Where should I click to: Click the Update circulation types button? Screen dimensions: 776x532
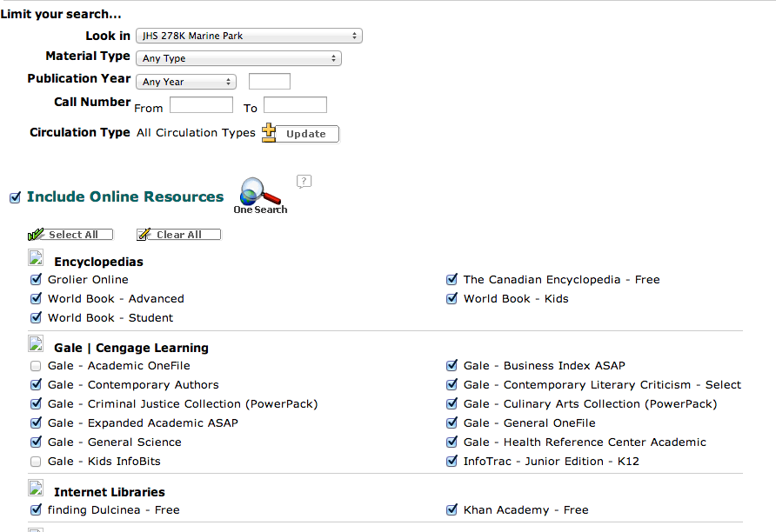pos(300,134)
